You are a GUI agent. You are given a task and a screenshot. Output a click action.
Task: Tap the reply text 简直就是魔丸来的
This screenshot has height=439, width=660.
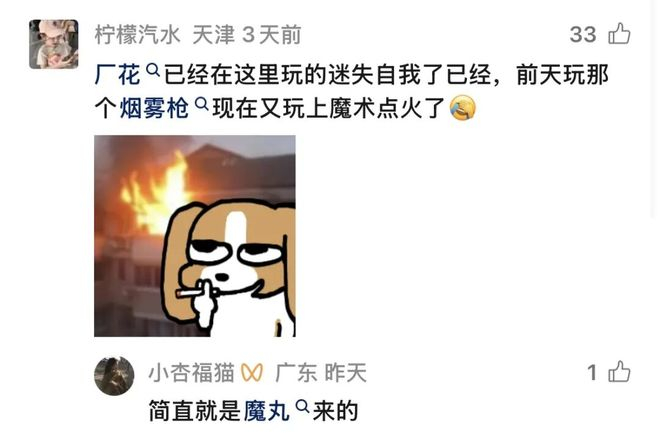[253, 411]
